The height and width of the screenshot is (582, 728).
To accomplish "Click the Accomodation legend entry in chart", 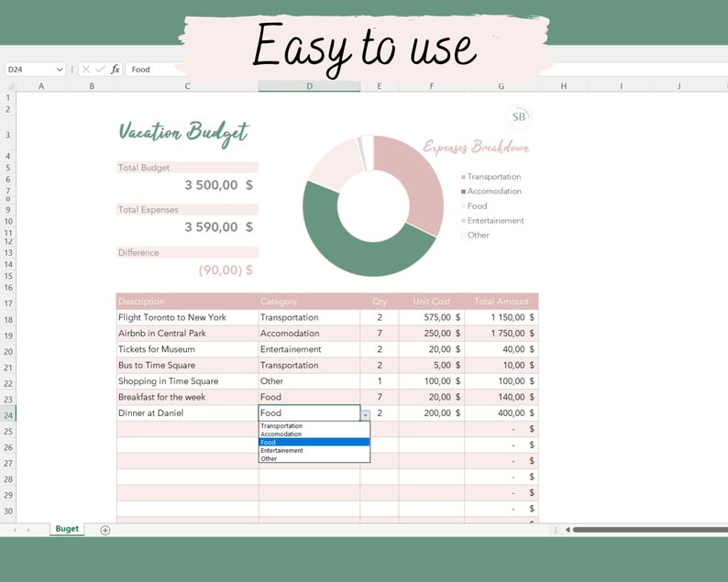I will click(493, 192).
